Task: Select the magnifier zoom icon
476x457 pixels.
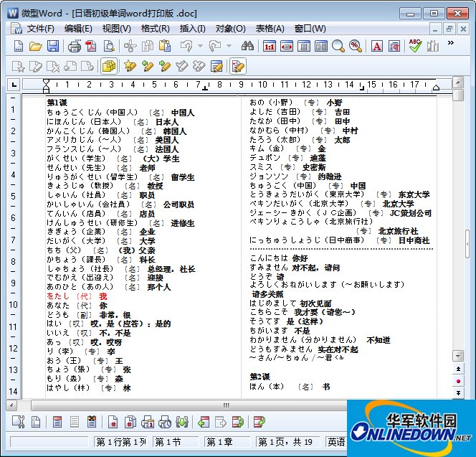Action: (x=338, y=46)
